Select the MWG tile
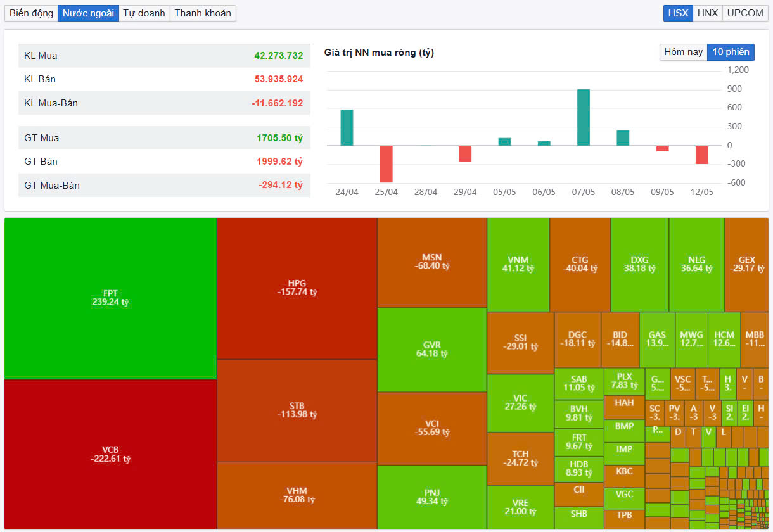773x532 pixels. 691,339
